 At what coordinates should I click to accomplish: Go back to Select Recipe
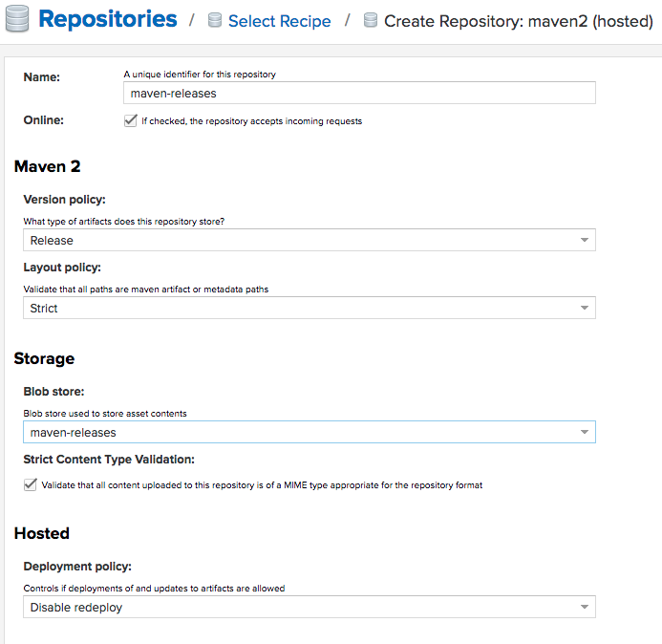(280, 21)
